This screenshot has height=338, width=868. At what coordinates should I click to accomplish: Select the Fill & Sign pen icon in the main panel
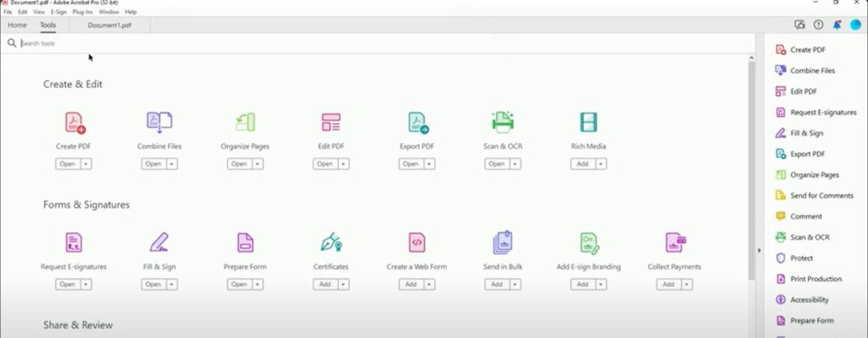[x=159, y=242]
